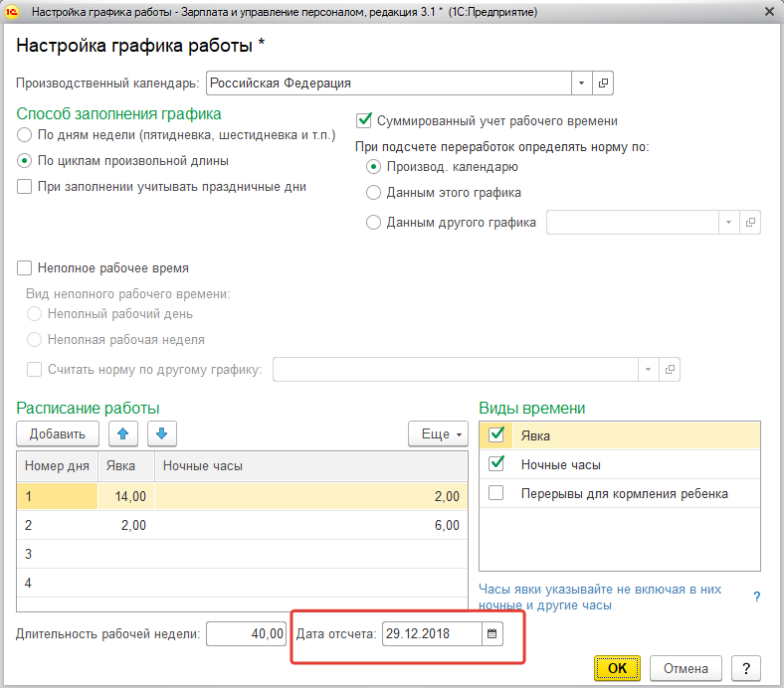Open calendar picker for Дата отсчета

492,633
